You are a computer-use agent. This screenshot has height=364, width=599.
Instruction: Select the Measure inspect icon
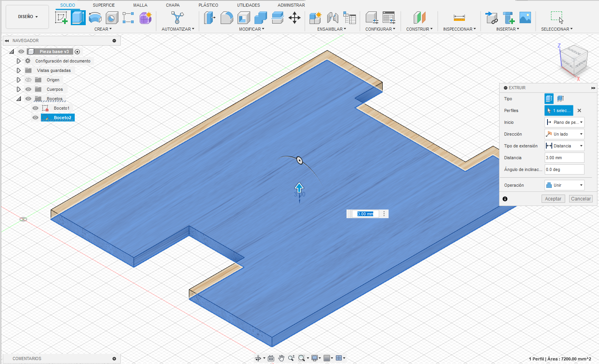459,18
